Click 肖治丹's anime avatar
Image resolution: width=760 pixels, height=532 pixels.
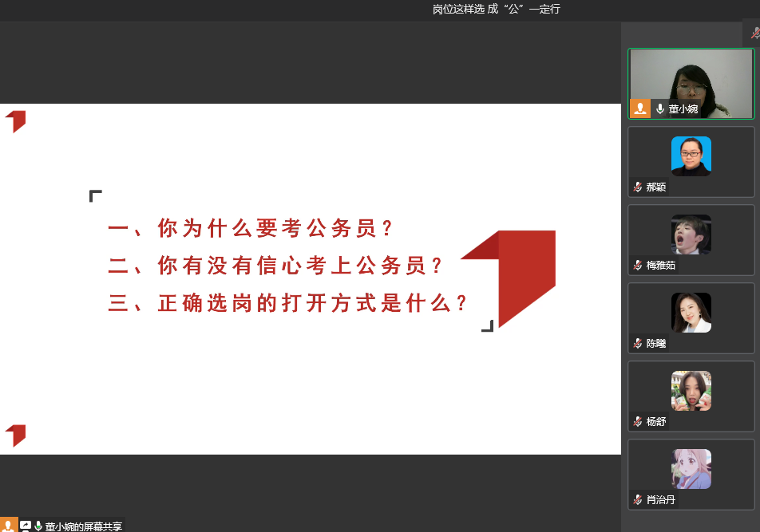click(691, 468)
